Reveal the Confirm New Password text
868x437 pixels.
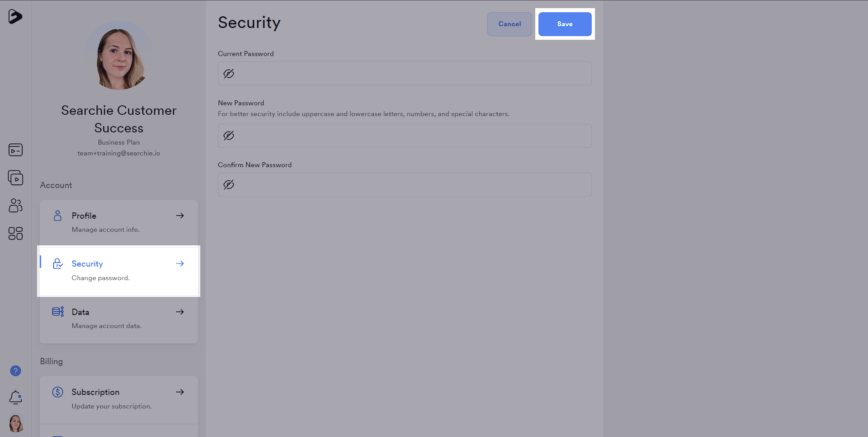pyautogui.click(x=229, y=184)
